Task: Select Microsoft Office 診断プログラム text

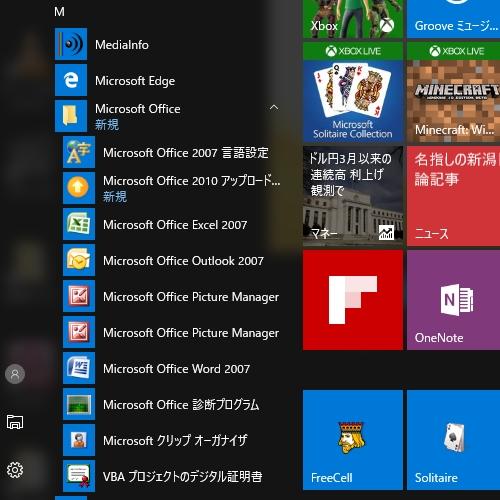Action: point(181,405)
